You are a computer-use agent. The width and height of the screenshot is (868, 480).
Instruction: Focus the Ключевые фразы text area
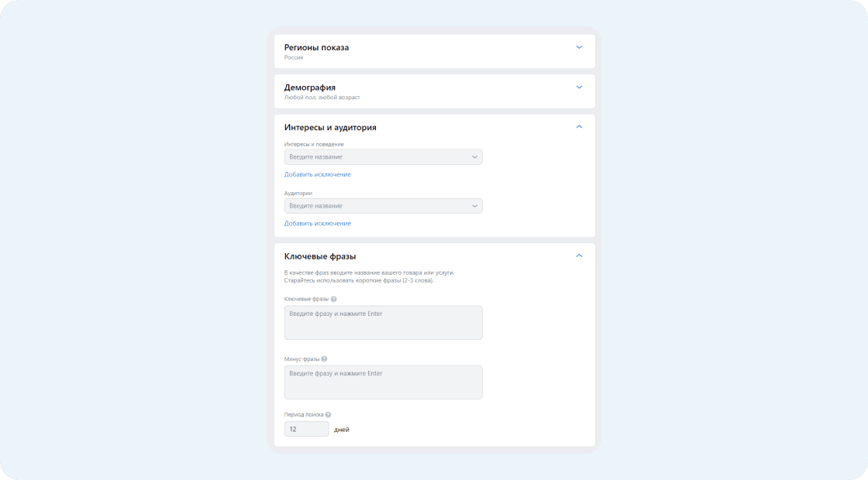coord(383,322)
